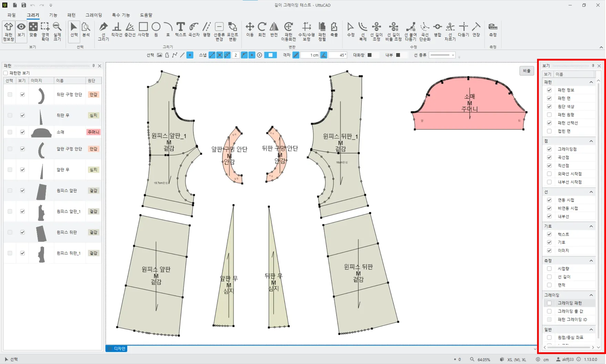Open the 선 종류 line type dropdown
This screenshot has height=364, width=606.
pos(442,55)
